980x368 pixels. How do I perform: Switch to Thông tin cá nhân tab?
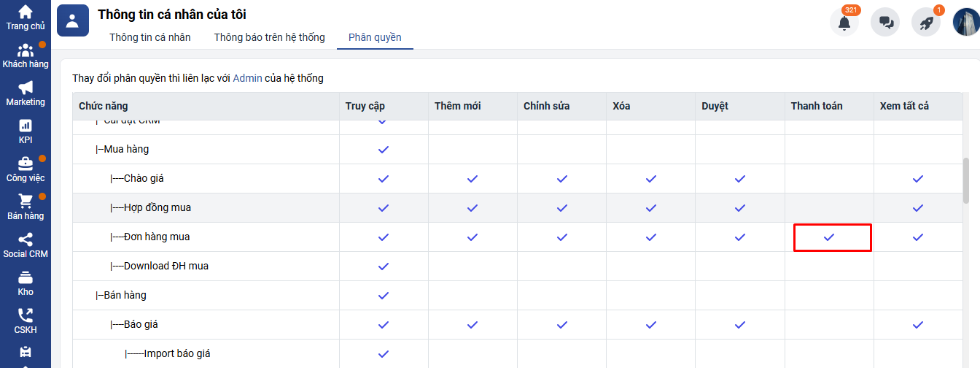(x=150, y=37)
